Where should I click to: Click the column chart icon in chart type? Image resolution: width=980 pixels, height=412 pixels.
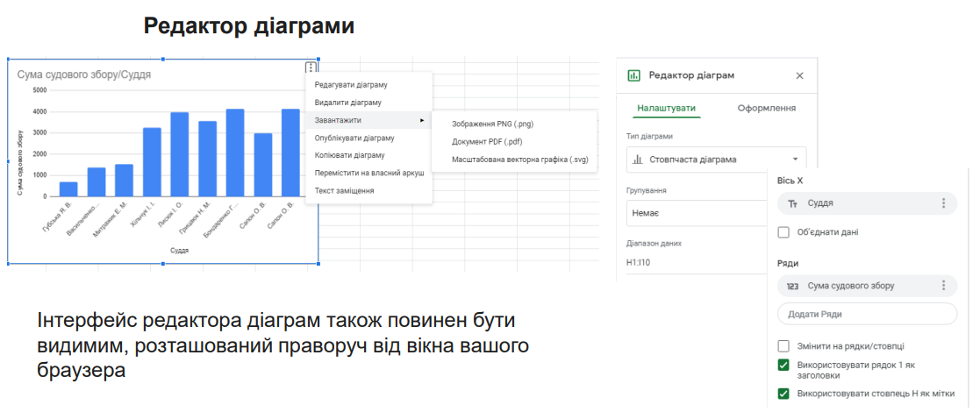click(638, 160)
